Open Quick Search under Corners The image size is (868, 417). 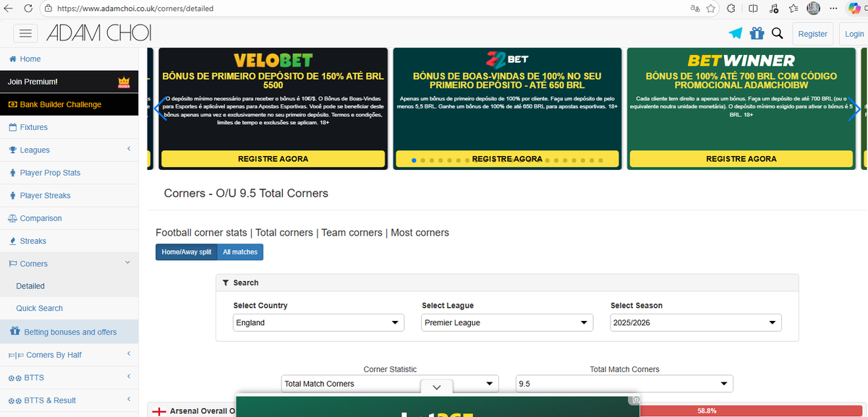(69, 308)
